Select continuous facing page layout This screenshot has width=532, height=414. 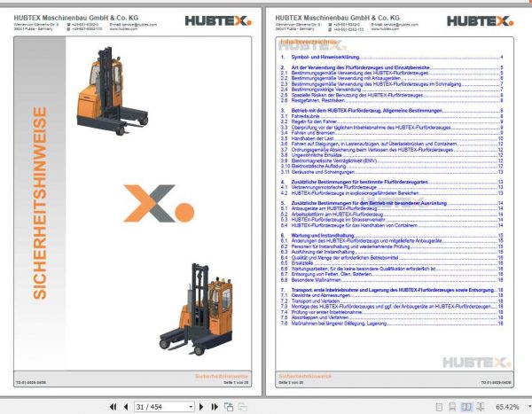pyautogui.click(x=480, y=407)
